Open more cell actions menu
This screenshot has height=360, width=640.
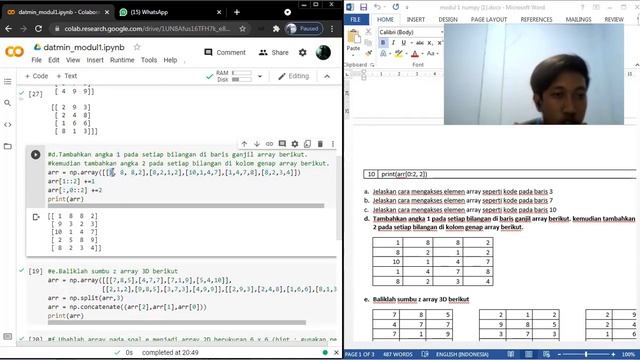point(333,144)
